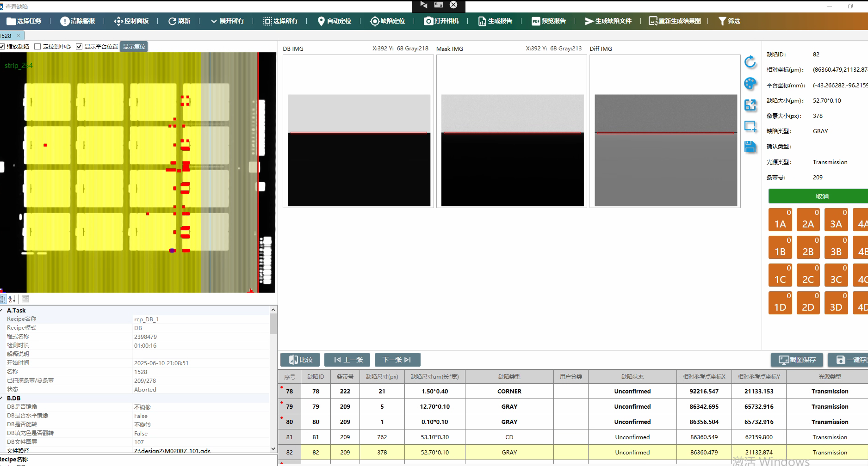Select defect class 2A
This screenshot has width=868, height=466.
[x=808, y=220]
